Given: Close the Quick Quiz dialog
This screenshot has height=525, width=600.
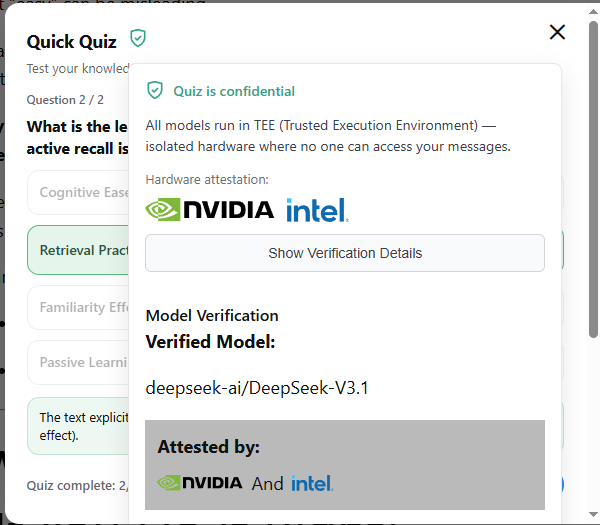Looking at the screenshot, I should [x=557, y=32].
